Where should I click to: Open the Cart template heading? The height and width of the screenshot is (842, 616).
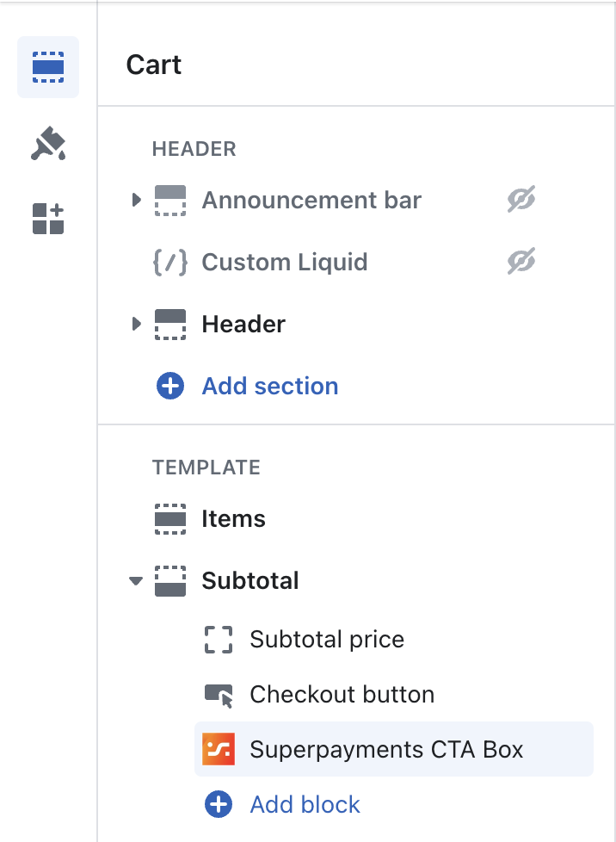tap(153, 65)
